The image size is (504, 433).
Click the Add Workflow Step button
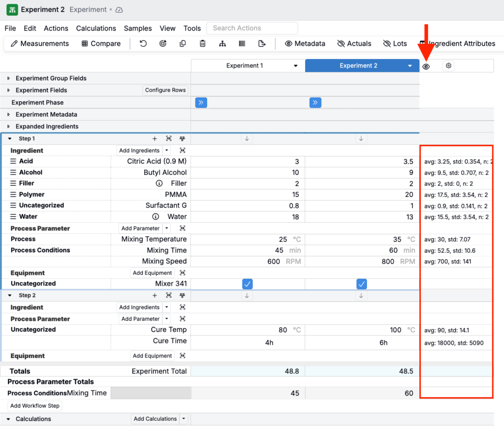pyautogui.click(x=35, y=406)
